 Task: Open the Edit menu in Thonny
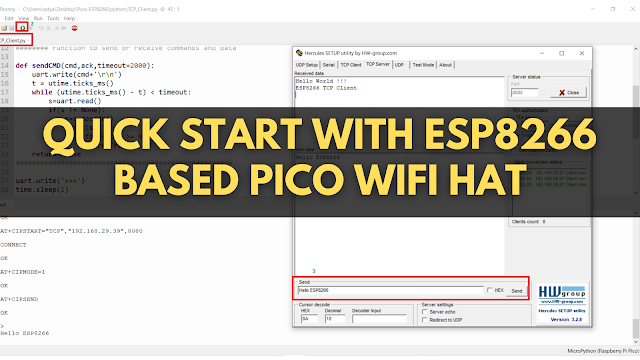pos(9,18)
